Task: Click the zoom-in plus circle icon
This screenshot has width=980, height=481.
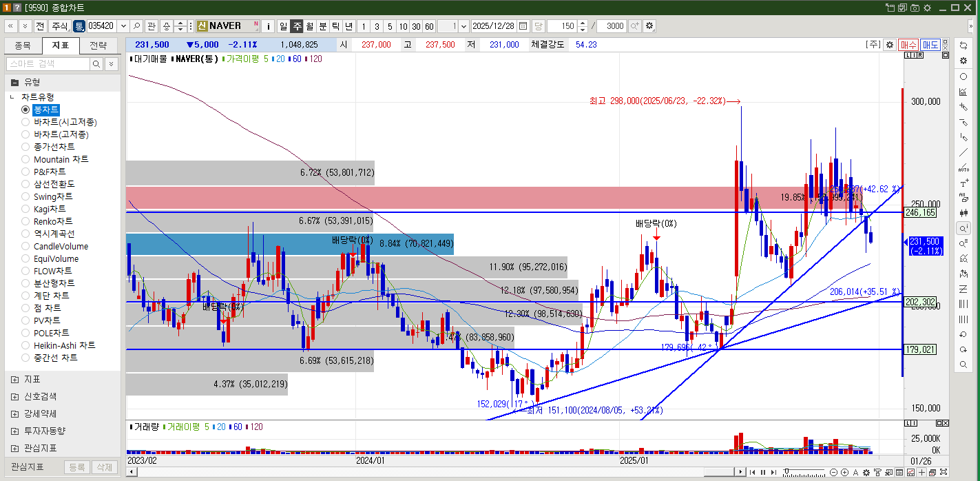Action: point(844,472)
